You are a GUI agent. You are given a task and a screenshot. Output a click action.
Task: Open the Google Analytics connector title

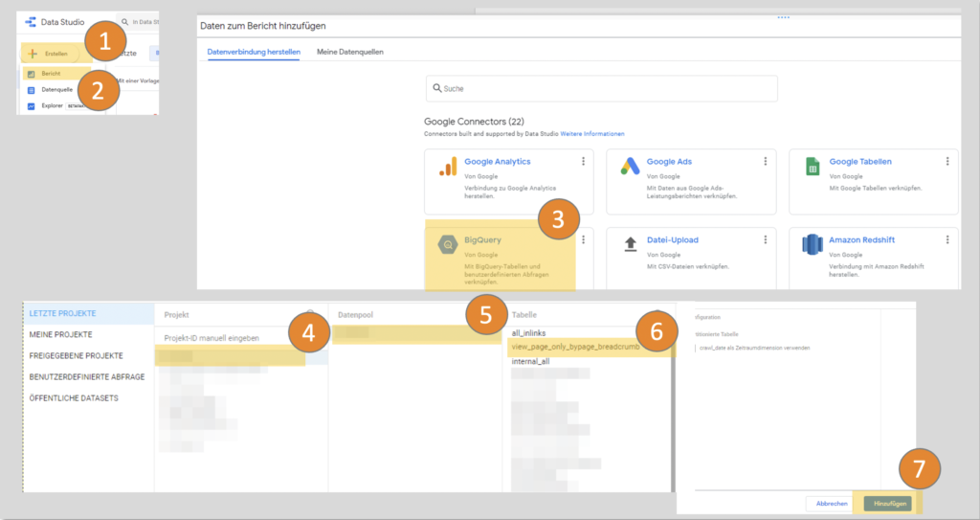[498, 162]
